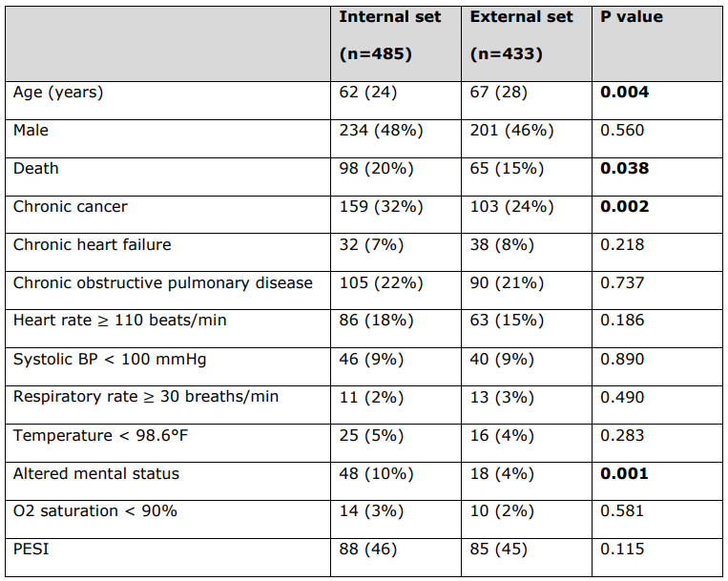
Task: Select the Altered mental status label
Action: pos(96,474)
